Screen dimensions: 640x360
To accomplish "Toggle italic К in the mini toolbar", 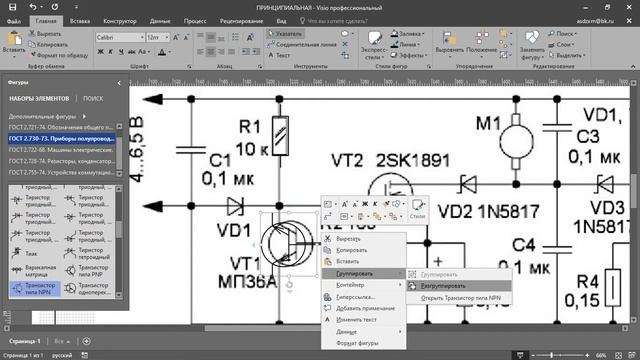I will 375,204.
